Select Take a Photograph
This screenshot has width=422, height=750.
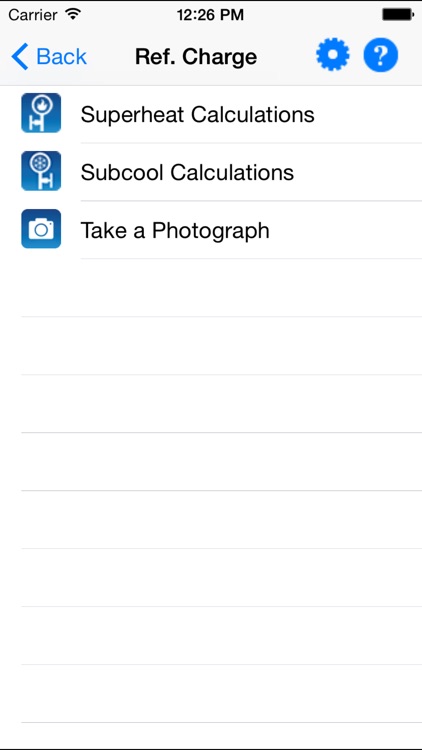coord(211,230)
